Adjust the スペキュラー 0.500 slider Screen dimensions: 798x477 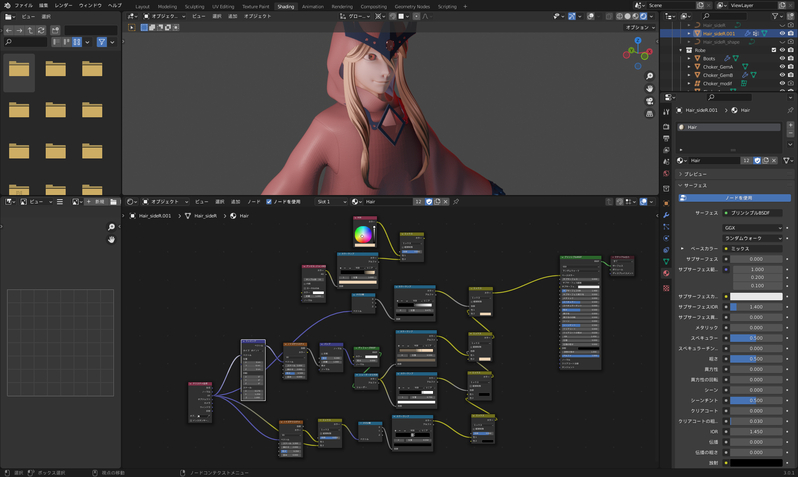point(756,338)
